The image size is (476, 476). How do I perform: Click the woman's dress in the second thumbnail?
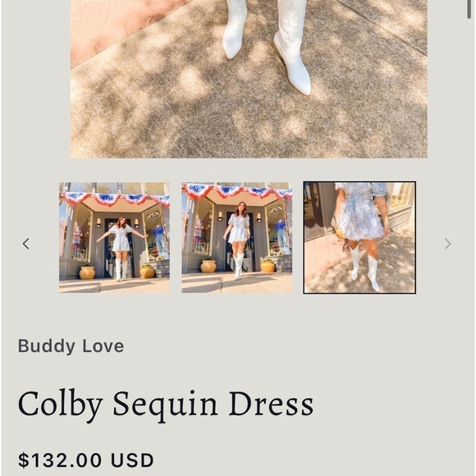point(239,229)
